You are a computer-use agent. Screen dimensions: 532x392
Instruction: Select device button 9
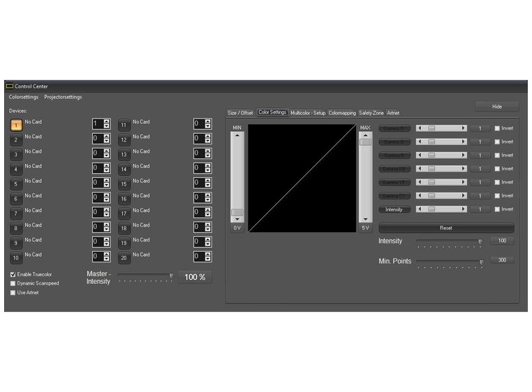click(x=16, y=243)
